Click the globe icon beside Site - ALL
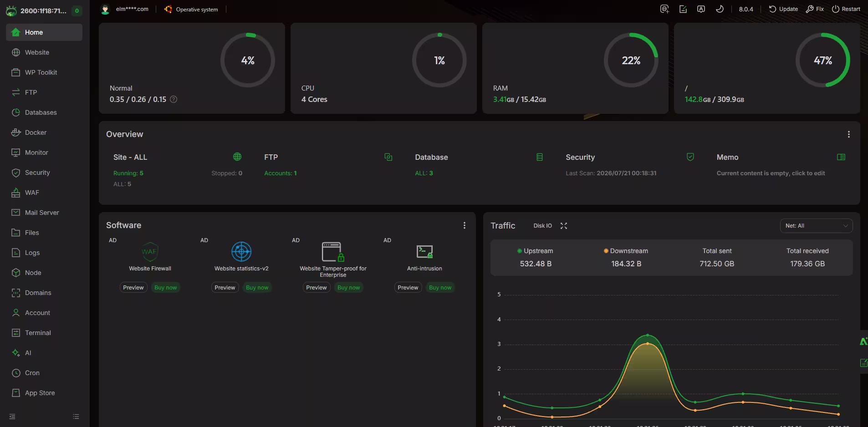The height and width of the screenshot is (427, 868). point(237,157)
